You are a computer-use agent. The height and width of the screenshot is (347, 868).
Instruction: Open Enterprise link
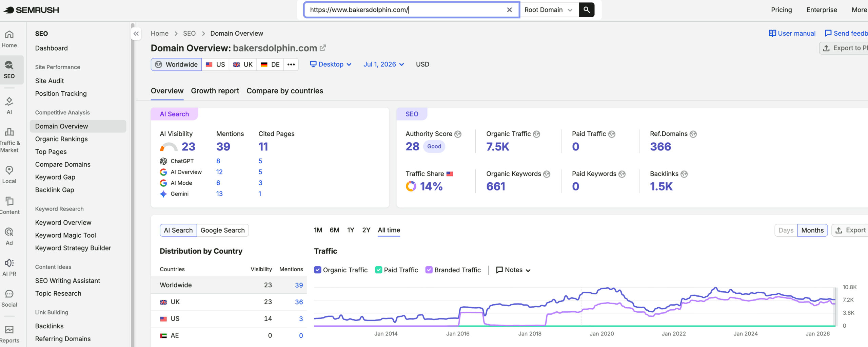click(822, 10)
